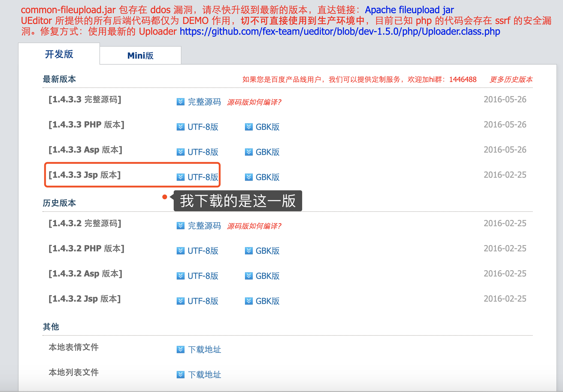Viewport: 563px width, 392px height.
Task: Click download icon for 1.4.3.3 Asp GBK版
Action: point(249,152)
